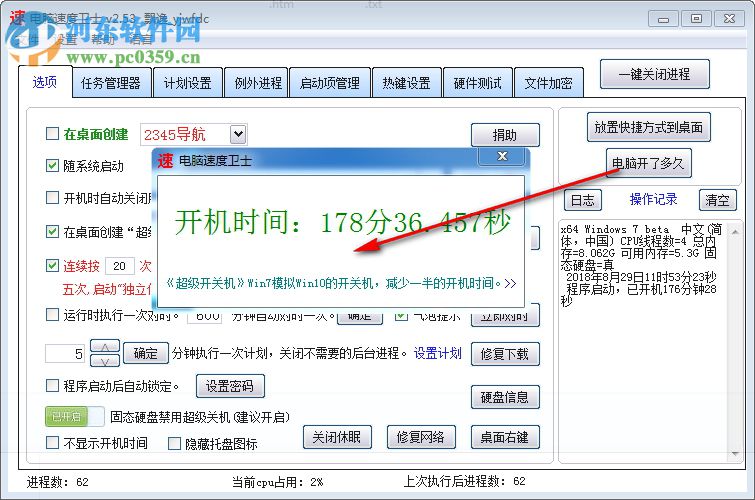
Task: Click the 当前cpu占用: 2% status text
Action: click(277, 482)
